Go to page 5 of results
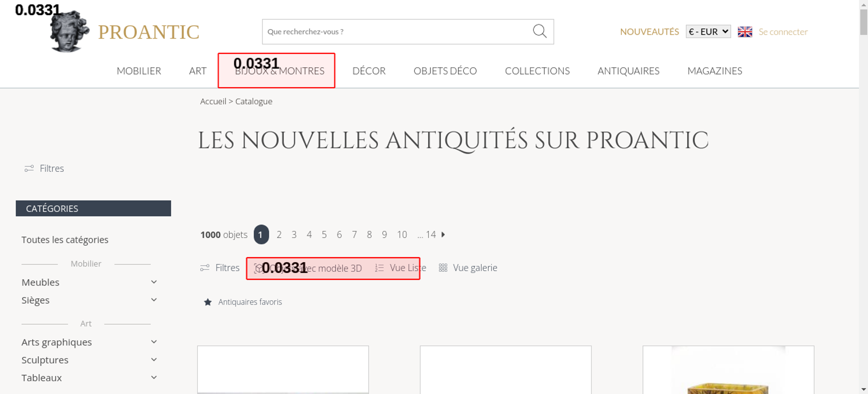Viewport: 868px width, 394px height. (324, 235)
